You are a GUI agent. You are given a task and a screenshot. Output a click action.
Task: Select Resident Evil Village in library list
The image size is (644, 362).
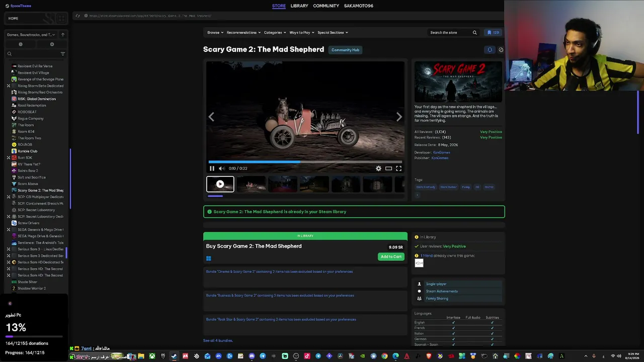[33, 73]
